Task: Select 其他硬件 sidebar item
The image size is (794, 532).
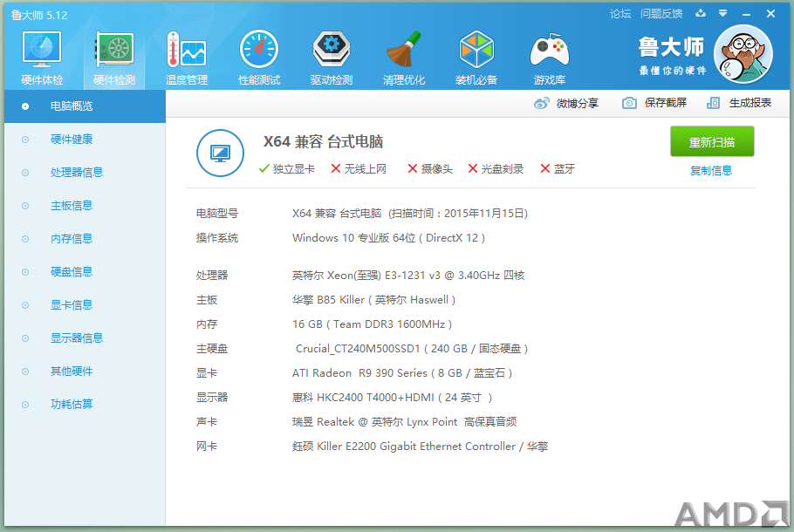Action: (x=86, y=372)
